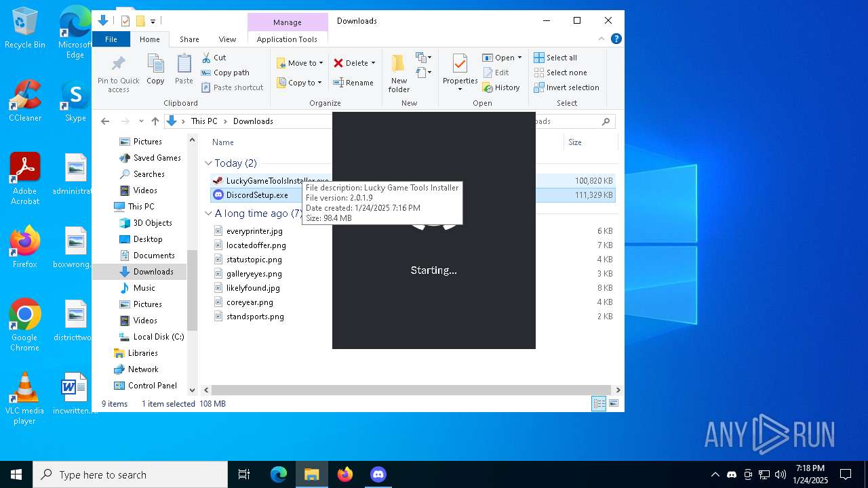Click Pin to Quick access icon
Screen dimensions: 868x488
pyautogui.click(x=118, y=74)
